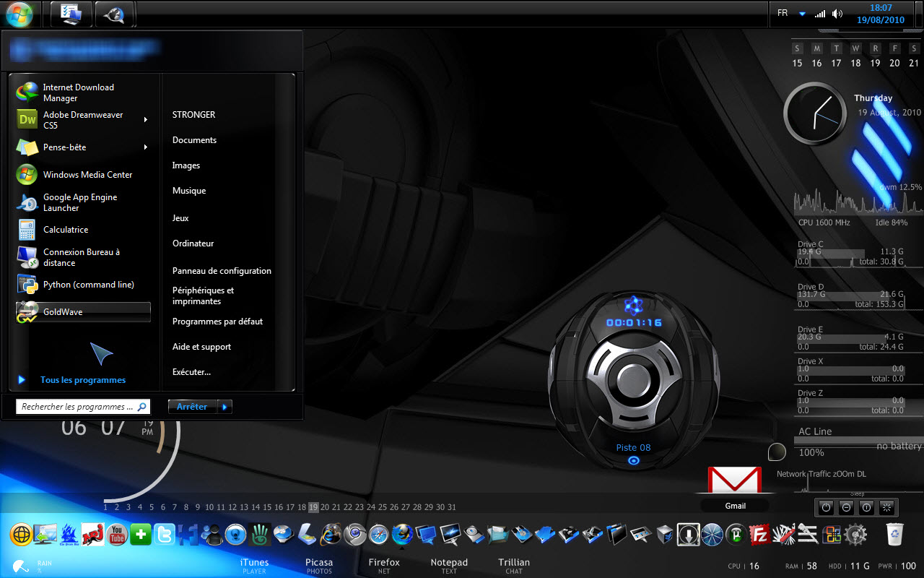Open the iTunes Player shortcut
Viewport: 924px width, 578px height.
tap(254, 566)
